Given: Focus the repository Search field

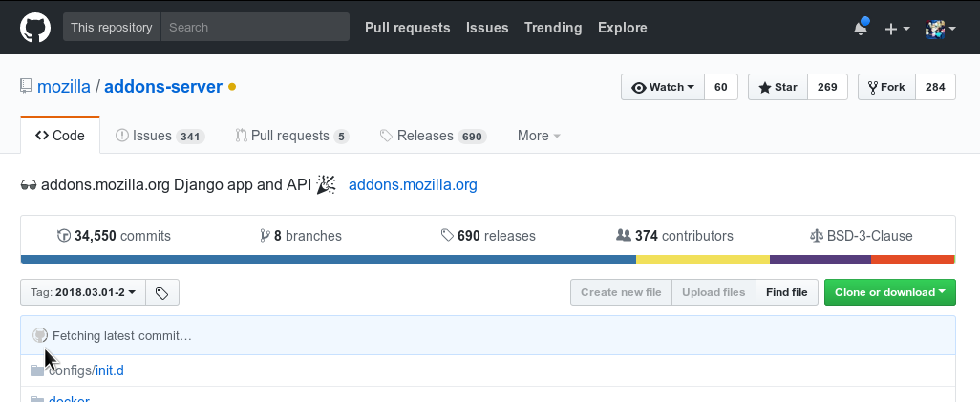Looking at the screenshot, I should pyautogui.click(x=255, y=28).
